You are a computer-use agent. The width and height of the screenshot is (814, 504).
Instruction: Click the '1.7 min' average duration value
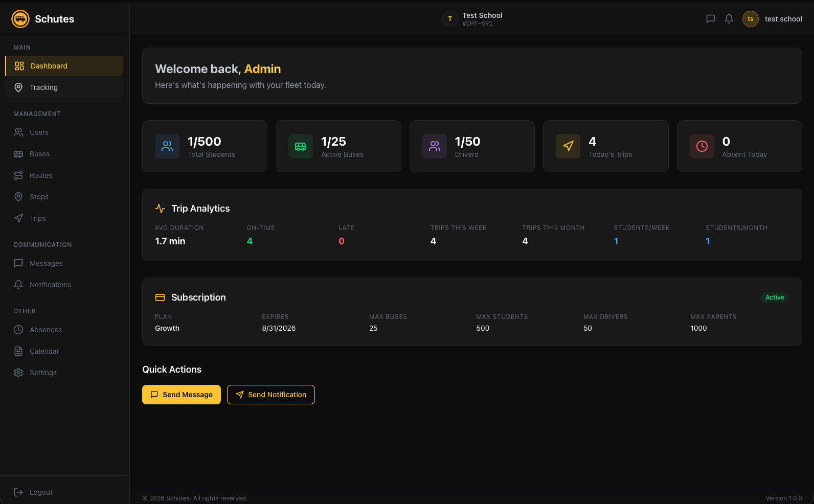170,241
